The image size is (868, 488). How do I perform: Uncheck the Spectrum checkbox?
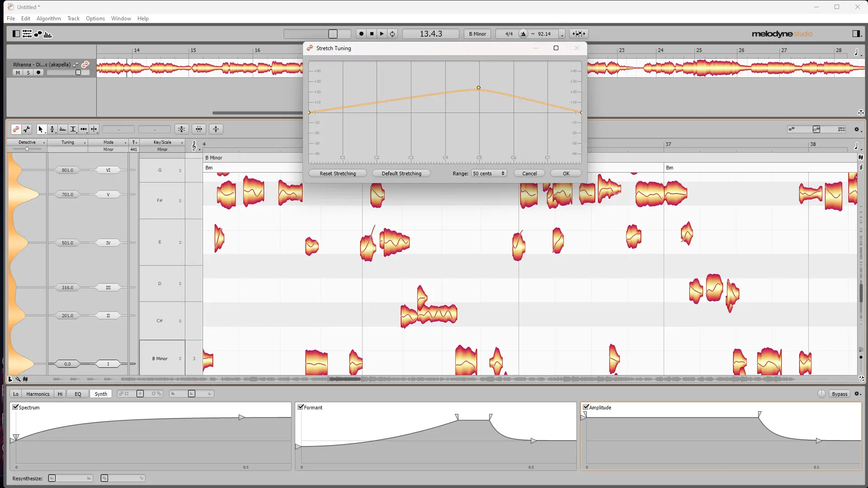[15, 407]
